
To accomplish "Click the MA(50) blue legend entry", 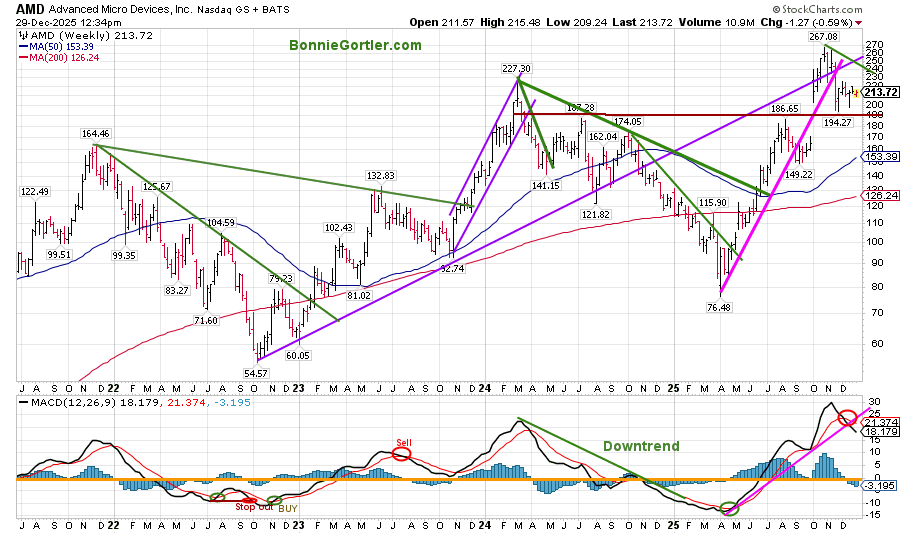I will tap(60, 46).
